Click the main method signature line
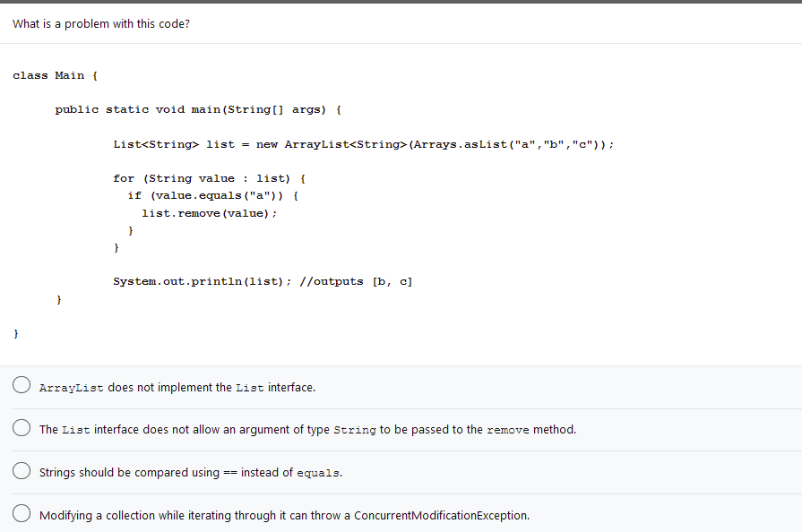This screenshot has height=532, width=802. 197,109
